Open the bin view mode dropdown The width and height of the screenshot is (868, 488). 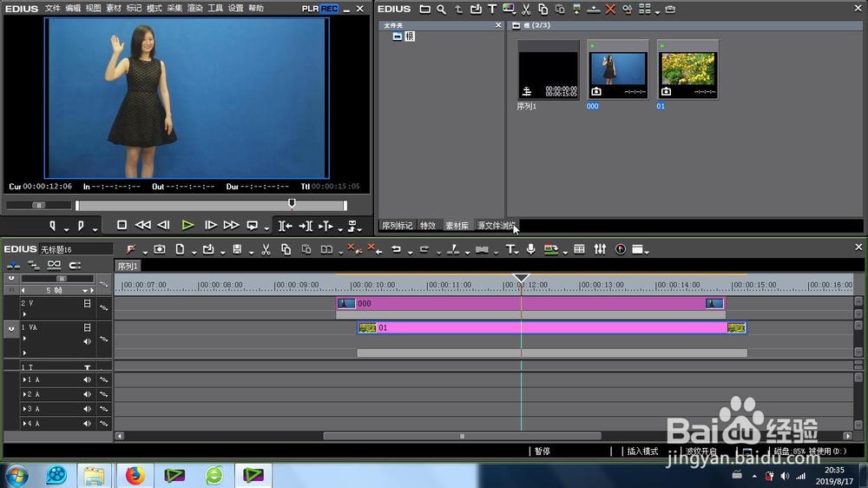[657, 11]
